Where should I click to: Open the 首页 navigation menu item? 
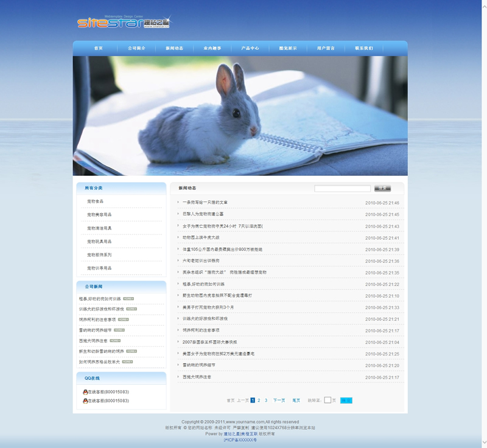pyautogui.click(x=98, y=48)
